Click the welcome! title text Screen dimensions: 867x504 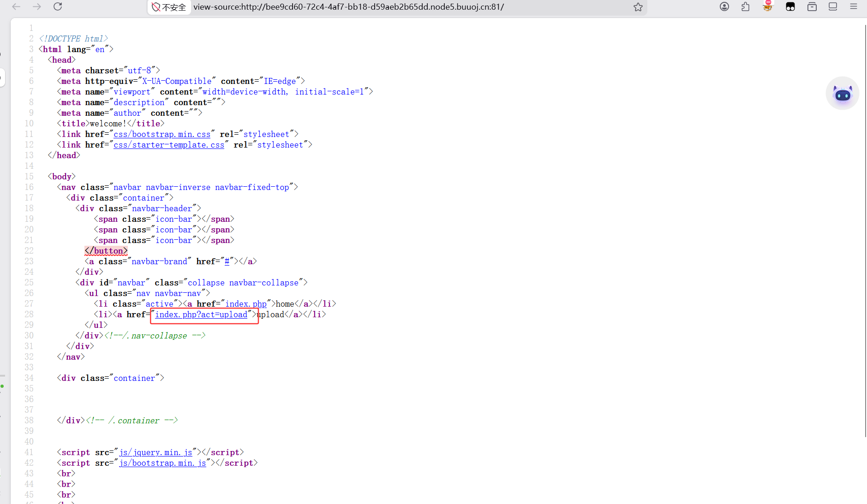(x=108, y=124)
